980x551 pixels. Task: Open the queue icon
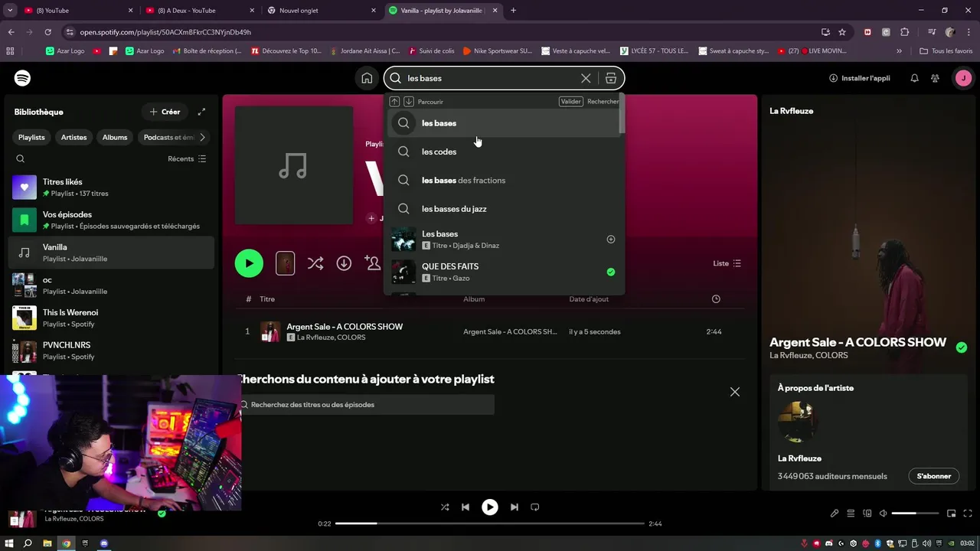[x=851, y=514]
